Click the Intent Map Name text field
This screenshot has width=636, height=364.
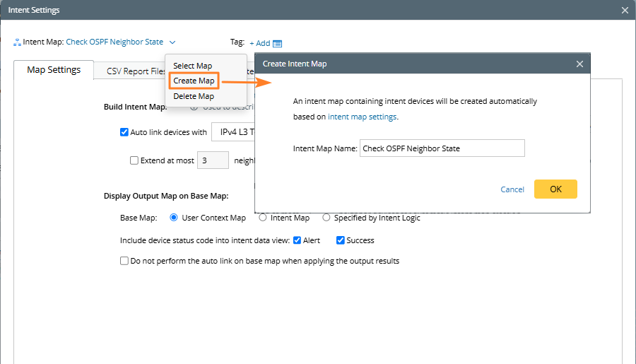[x=442, y=148]
